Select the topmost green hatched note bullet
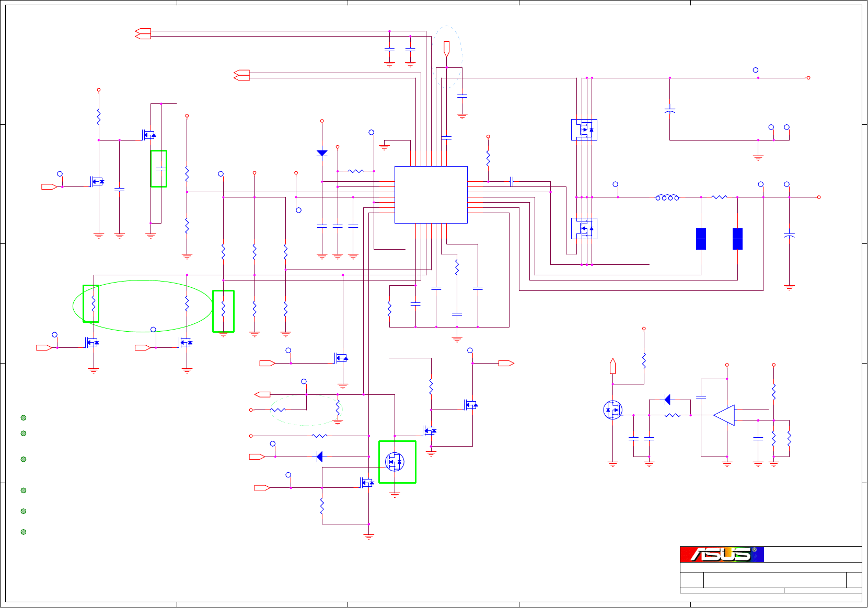 [24, 418]
